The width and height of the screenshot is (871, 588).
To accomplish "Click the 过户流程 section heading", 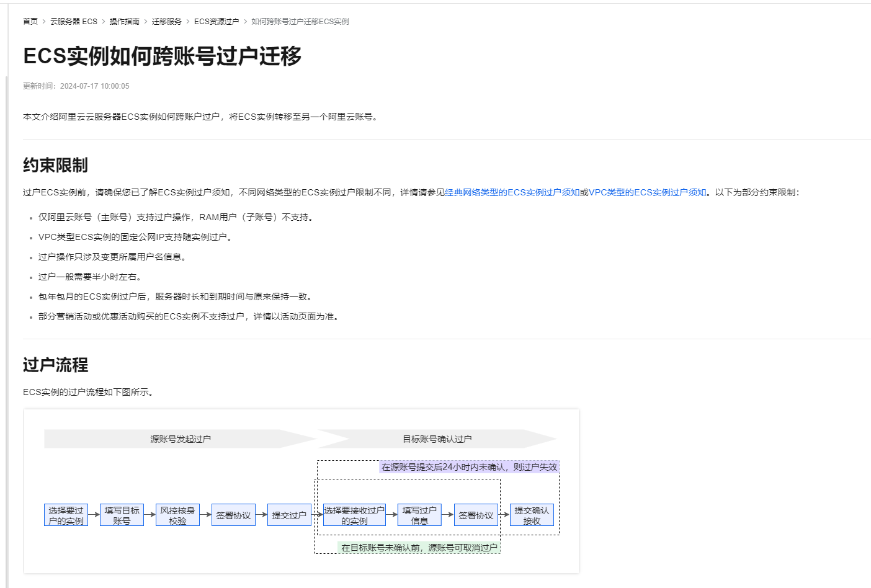I will (x=56, y=365).
